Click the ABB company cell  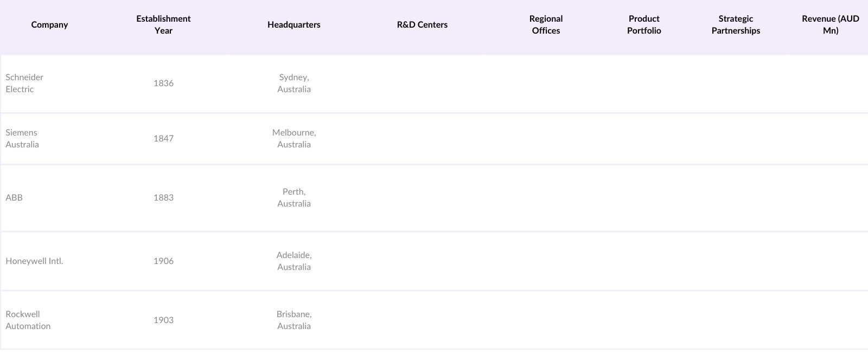point(14,197)
